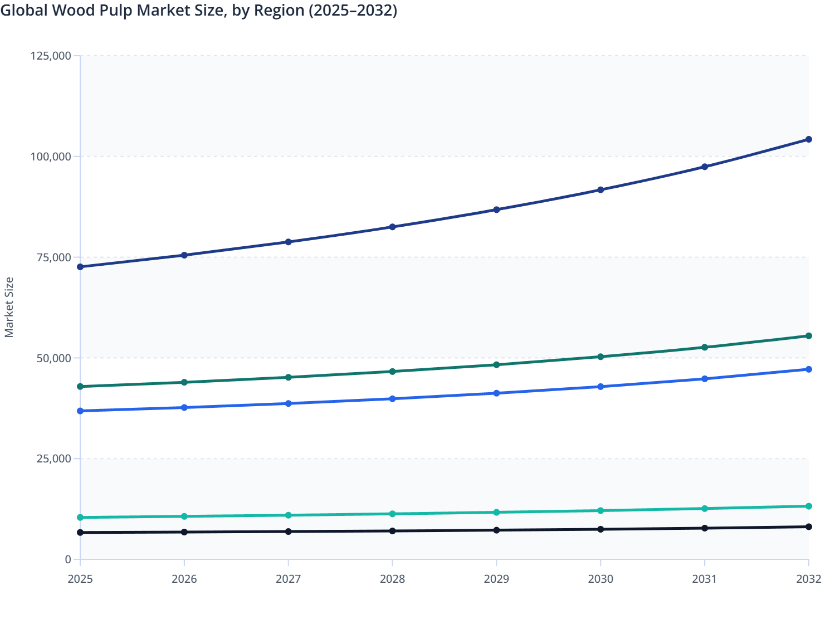Select the 2032 data point on the navy line
The width and height of the screenshot is (840, 624).
pos(809,139)
